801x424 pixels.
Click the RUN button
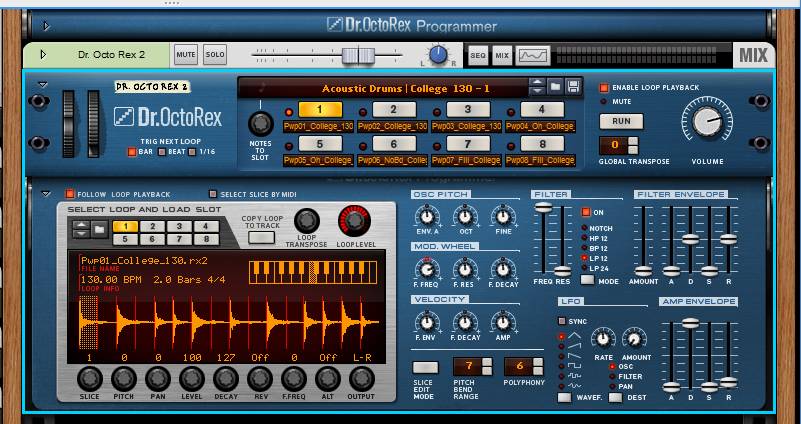click(621, 122)
